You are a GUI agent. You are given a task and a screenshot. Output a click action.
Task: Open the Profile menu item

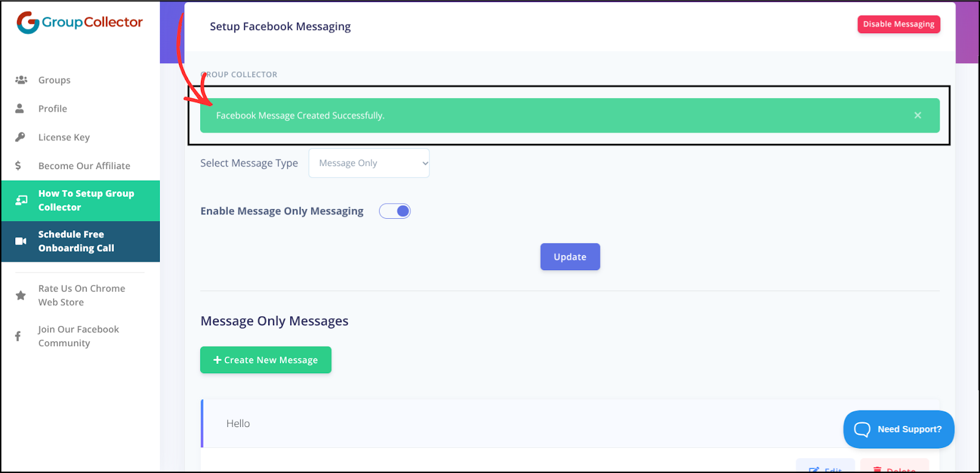(80, 108)
